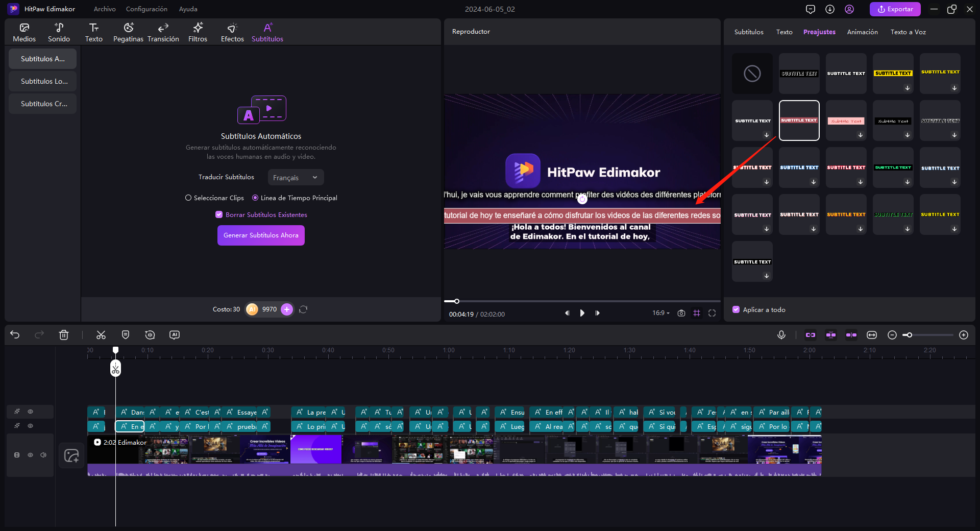
Task: Add media with the image-plus track icon
Action: point(71,455)
